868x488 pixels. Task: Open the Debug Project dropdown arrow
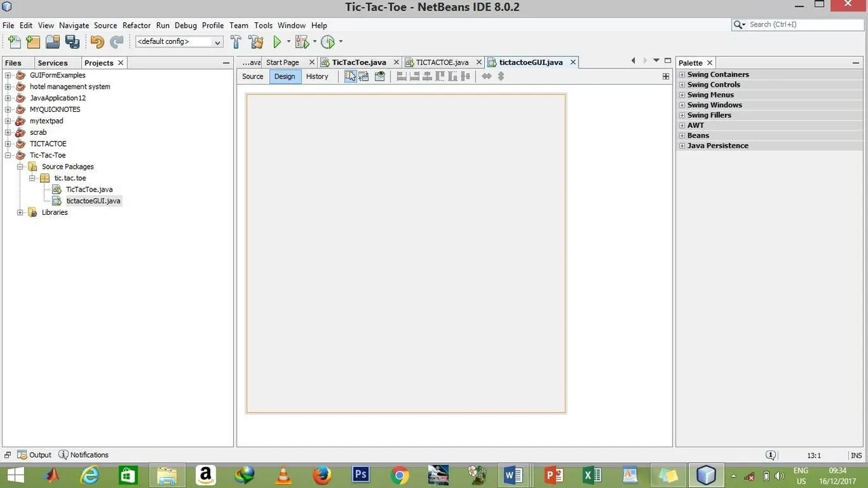pos(314,42)
